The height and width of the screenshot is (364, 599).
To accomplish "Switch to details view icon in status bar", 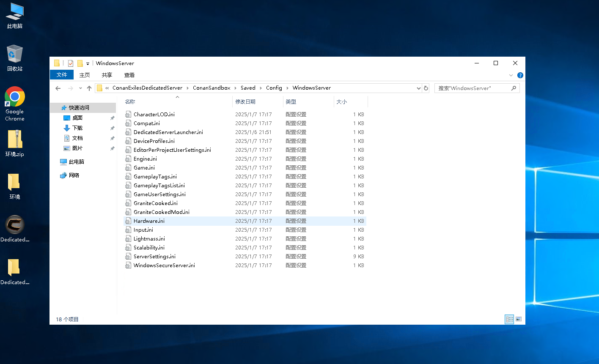I will pos(509,319).
